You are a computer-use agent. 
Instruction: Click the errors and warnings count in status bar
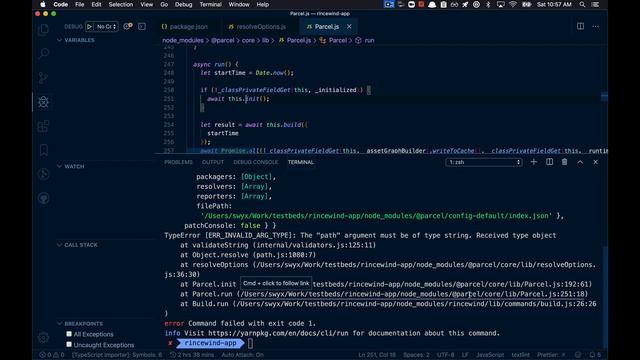52,355
